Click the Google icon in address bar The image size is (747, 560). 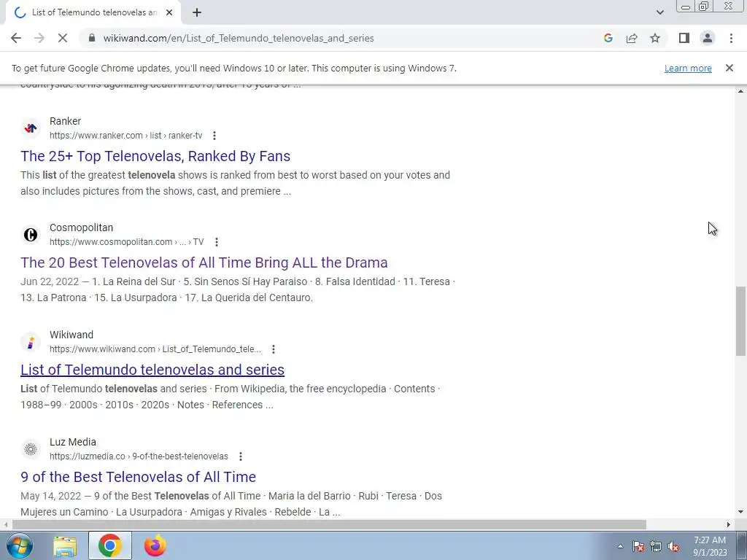[x=608, y=38]
